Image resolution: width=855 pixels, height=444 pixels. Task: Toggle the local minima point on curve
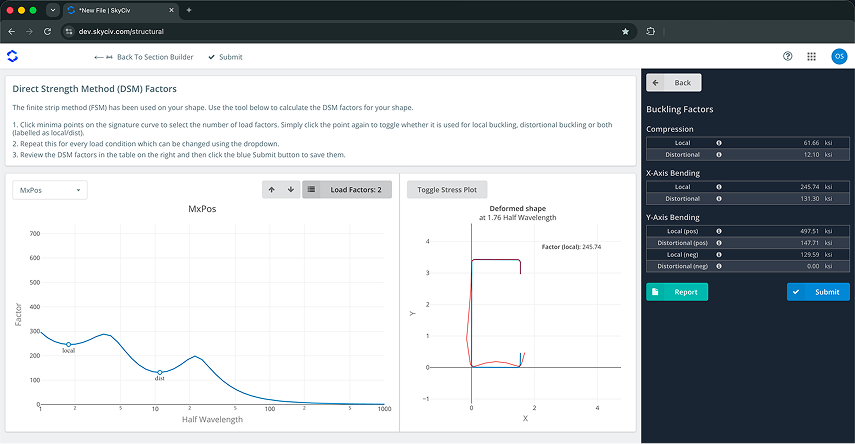tap(69, 345)
